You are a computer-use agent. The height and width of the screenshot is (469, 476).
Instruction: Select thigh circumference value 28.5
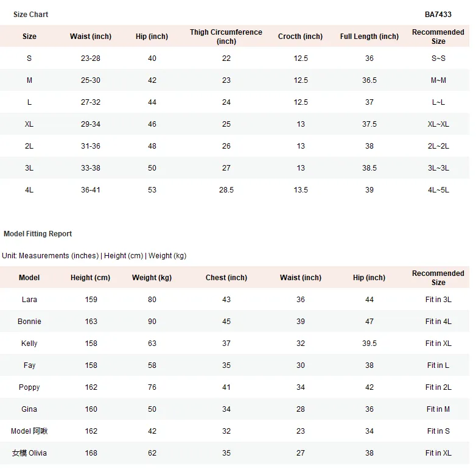coord(226,190)
